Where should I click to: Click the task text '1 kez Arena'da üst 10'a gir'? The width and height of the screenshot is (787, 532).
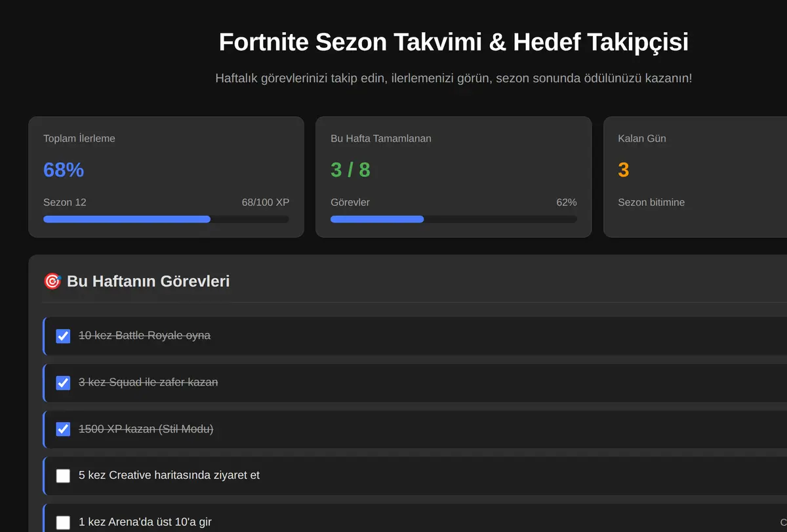[x=145, y=522]
